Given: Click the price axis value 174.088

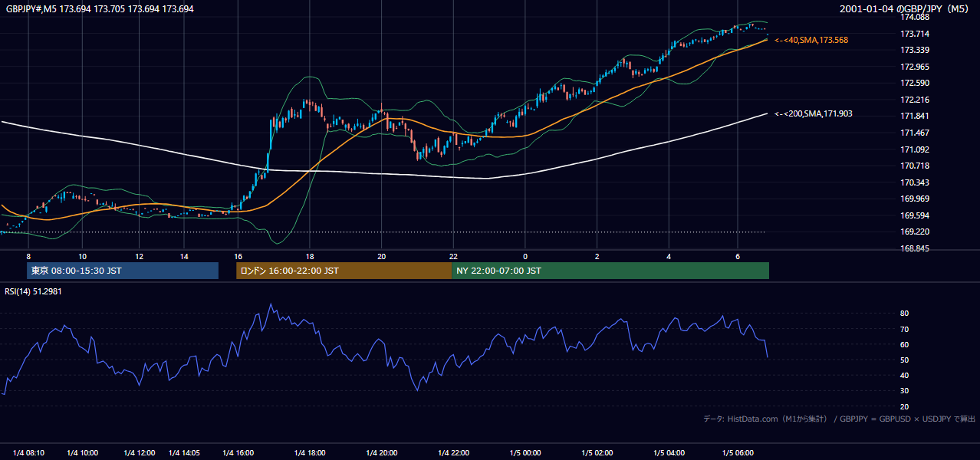Looking at the screenshot, I should coord(914,17).
